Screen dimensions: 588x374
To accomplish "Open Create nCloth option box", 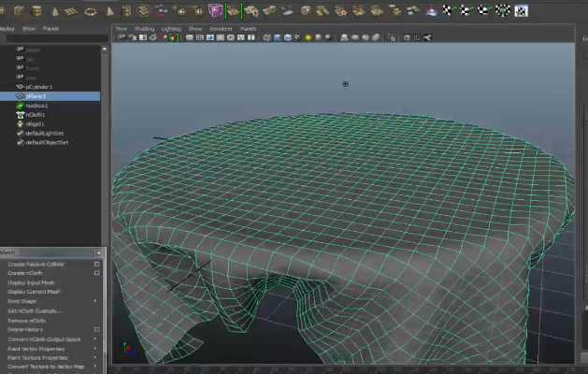I will tap(96, 273).
